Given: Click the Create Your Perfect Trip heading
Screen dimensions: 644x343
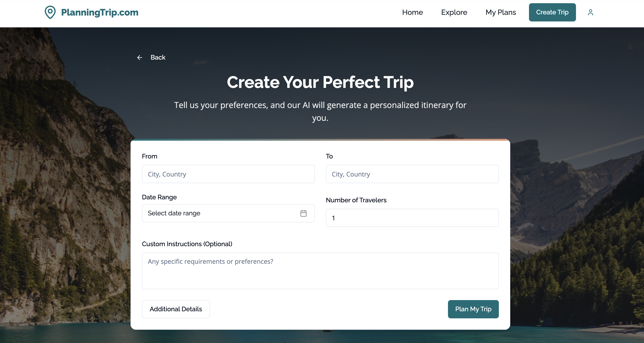Looking at the screenshot, I should click(x=320, y=82).
